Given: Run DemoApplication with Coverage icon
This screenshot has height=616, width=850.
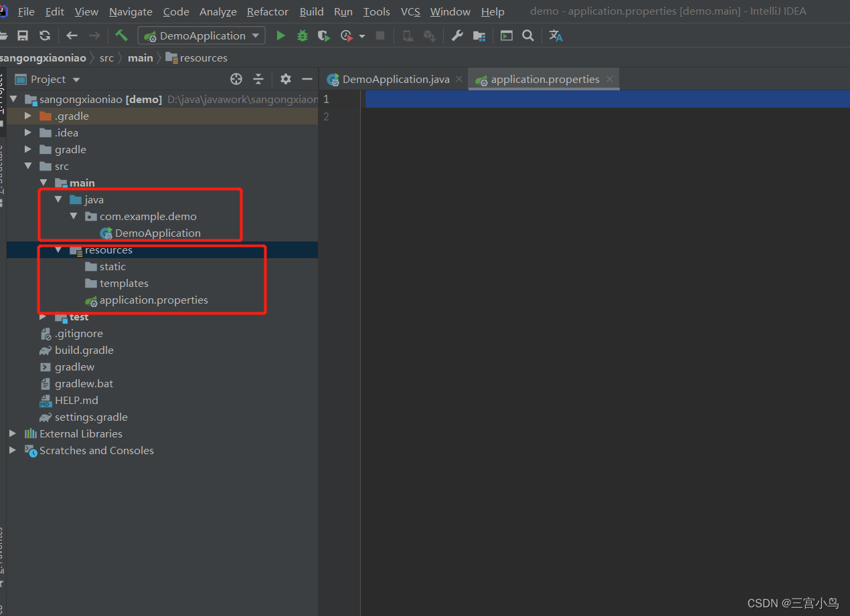Looking at the screenshot, I should 324,35.
